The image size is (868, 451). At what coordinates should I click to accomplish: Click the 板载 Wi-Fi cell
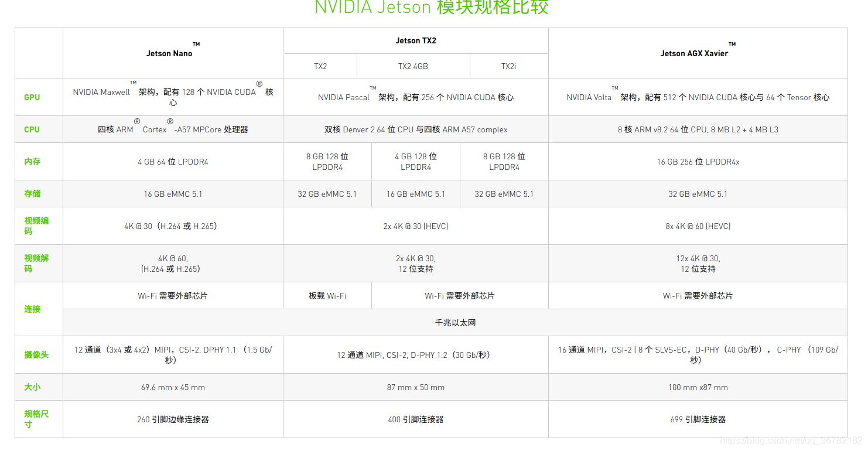coord(327,296)
